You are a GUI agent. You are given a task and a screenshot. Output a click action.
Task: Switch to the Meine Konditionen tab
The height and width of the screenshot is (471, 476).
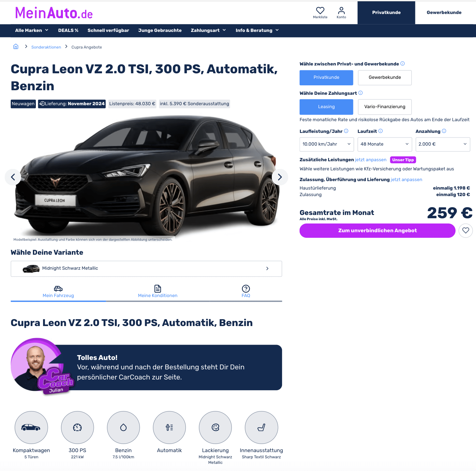[158, 292]
